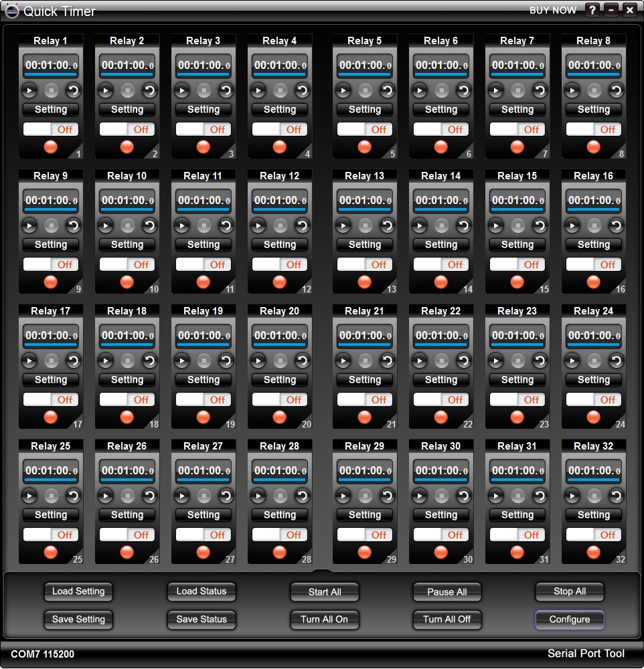644x669 pixels.
Task: Turn all relays off
Action: 447,619
